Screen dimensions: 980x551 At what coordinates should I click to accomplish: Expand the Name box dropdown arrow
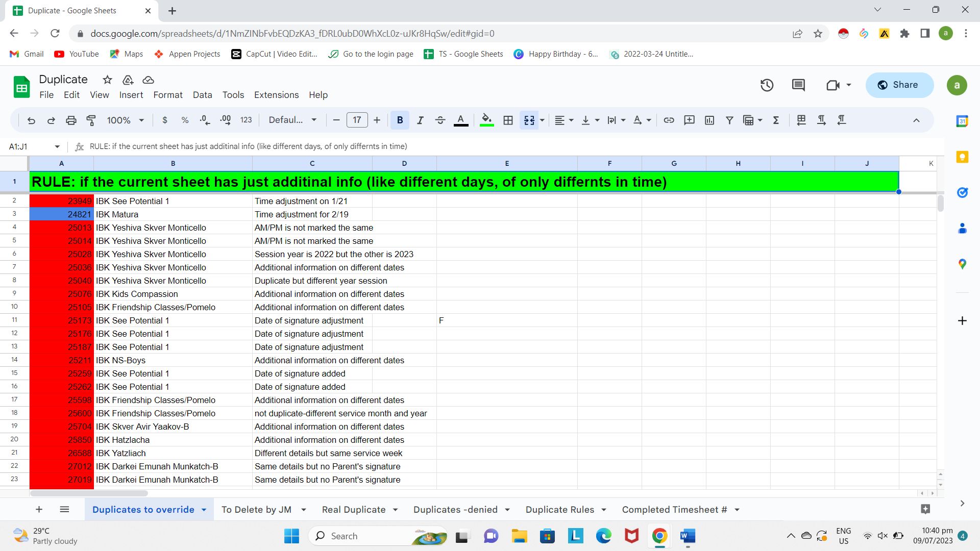[x=57, y=147]
